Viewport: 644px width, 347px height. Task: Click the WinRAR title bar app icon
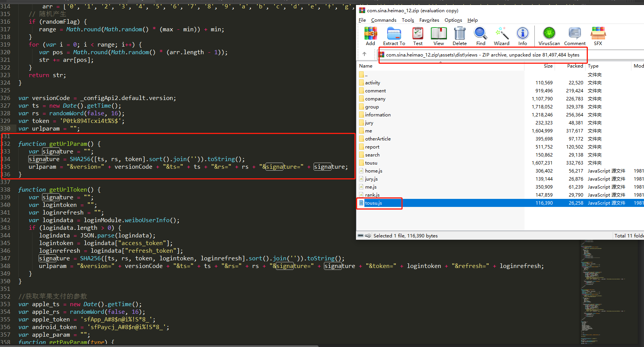(362, 10)
